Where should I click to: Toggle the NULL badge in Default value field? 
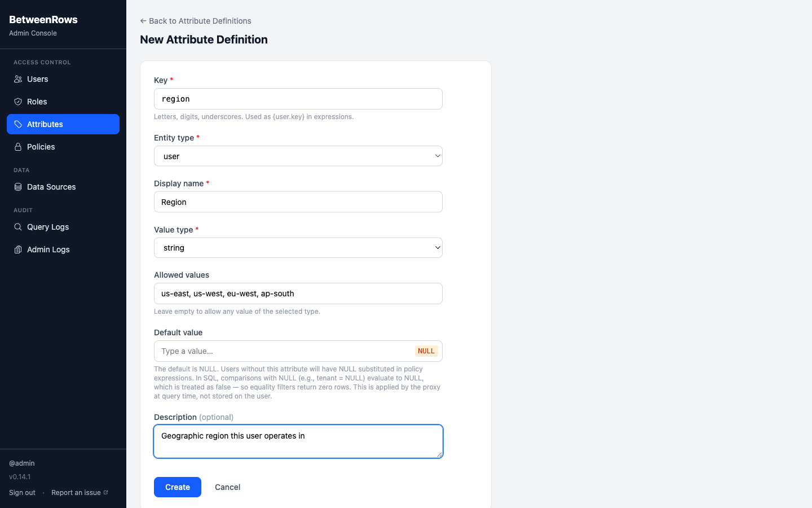click(426, 351)
